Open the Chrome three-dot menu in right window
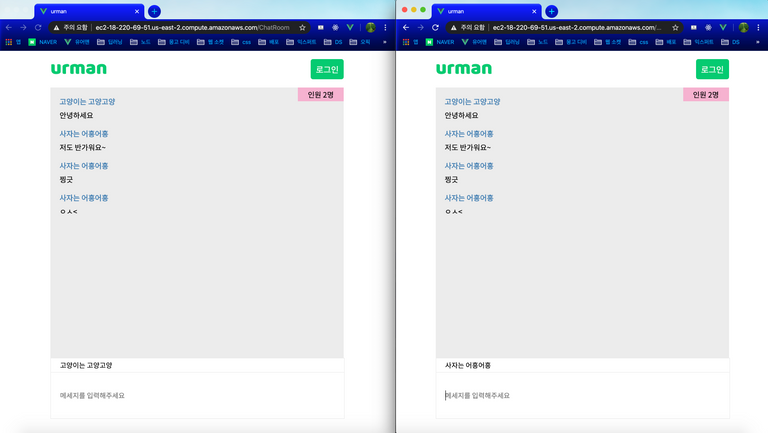 [758, 27]
